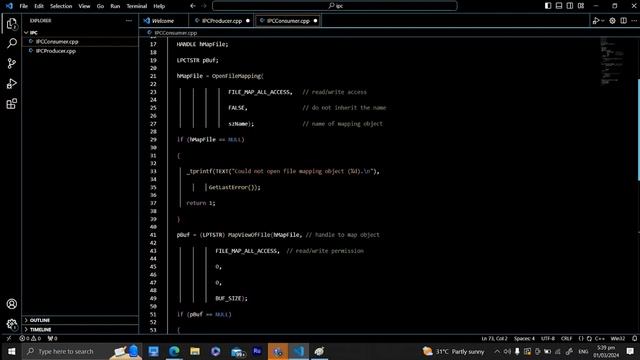
Task: Click unsaved dot on IPCProducer.cpp tab
Action: pyautogui.click(x=248, y=21)
